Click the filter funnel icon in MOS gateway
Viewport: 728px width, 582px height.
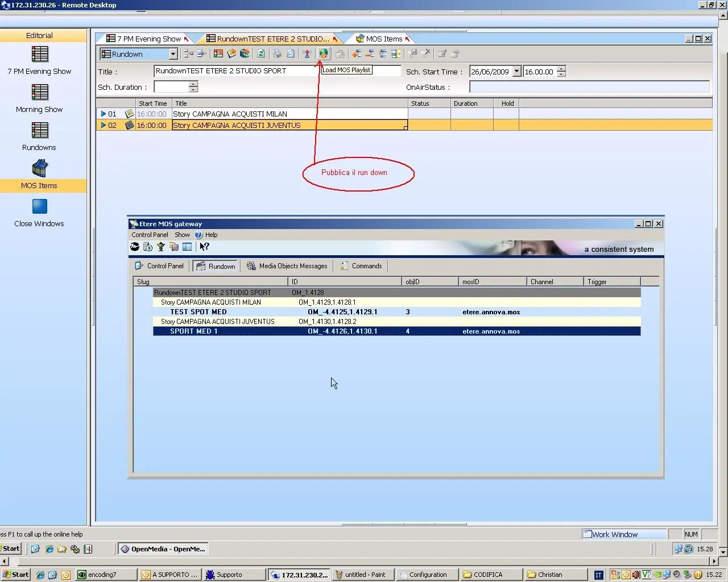[161, 247]
